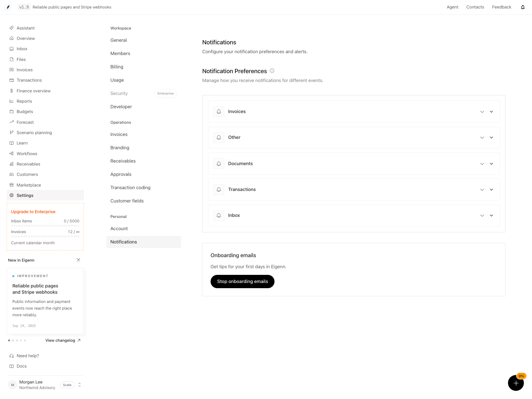Click the Eigenn feather logo in the header

[x=8, y=7]
